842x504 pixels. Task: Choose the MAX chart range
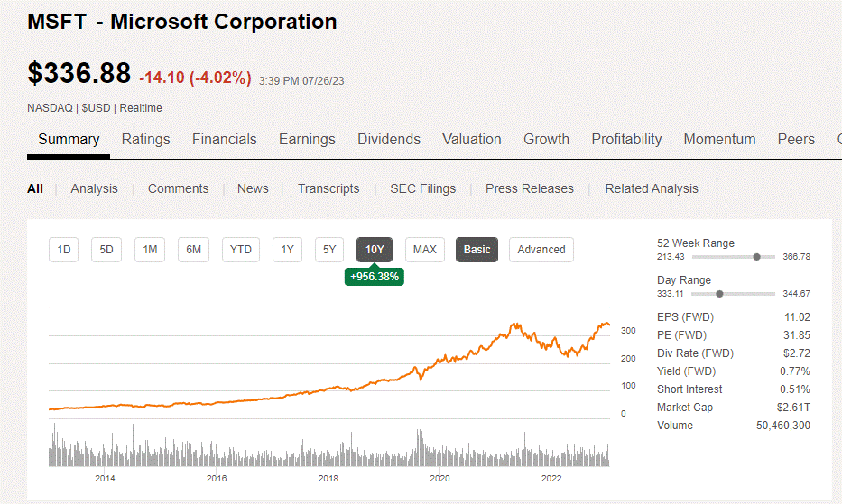[425, 250]
